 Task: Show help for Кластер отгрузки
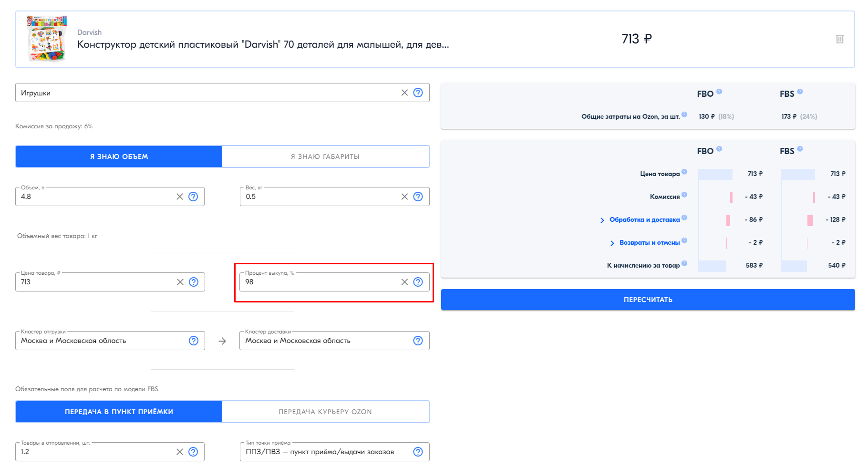[194, 341]
